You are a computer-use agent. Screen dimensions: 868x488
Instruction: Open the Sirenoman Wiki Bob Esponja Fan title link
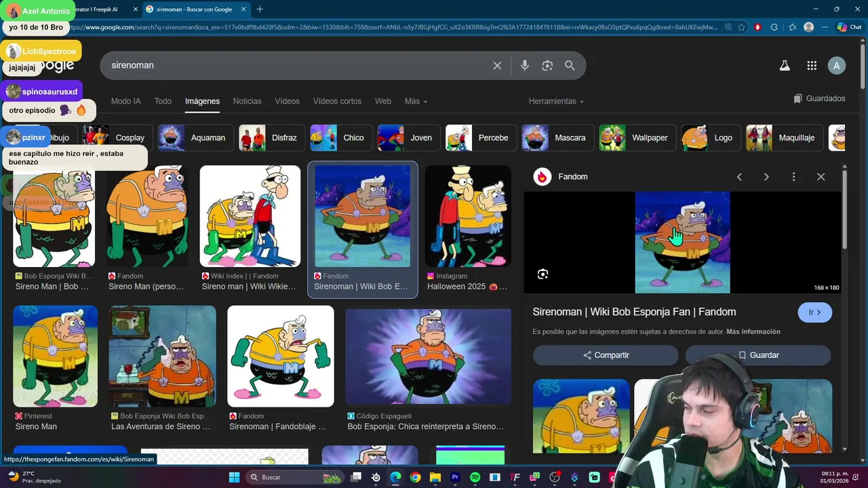pos(634,312)
